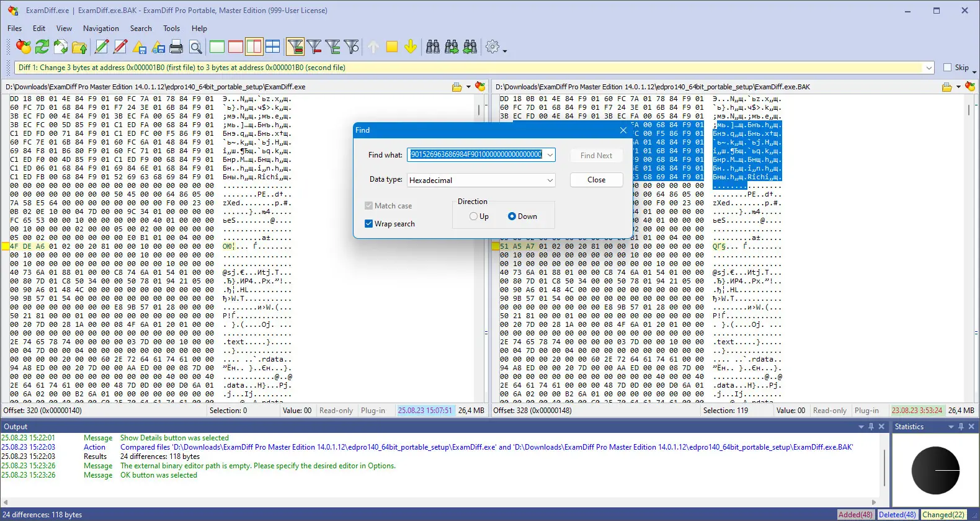Open print preview magnifier icon

click(195, 47)
